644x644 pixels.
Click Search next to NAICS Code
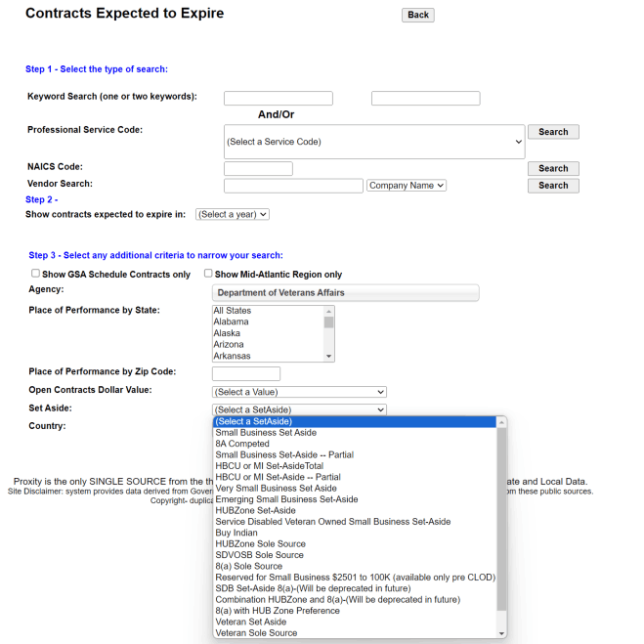point(553,168)
